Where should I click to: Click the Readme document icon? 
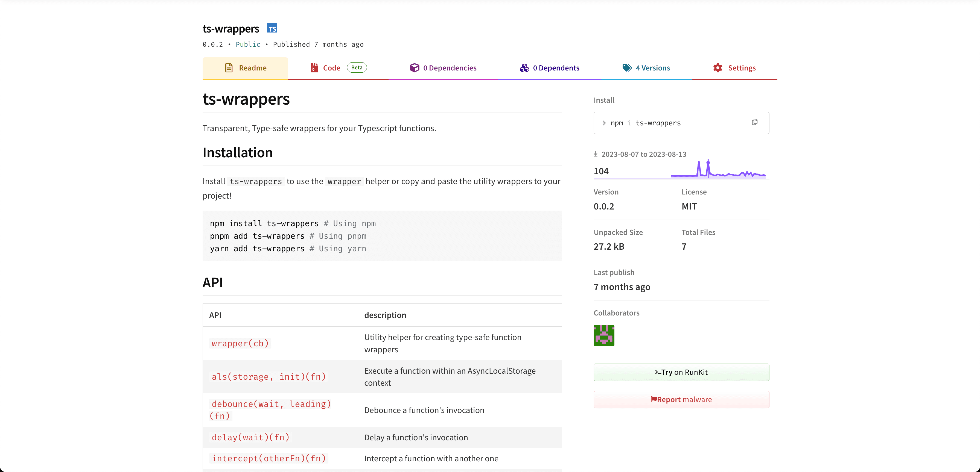pos(229,68)
